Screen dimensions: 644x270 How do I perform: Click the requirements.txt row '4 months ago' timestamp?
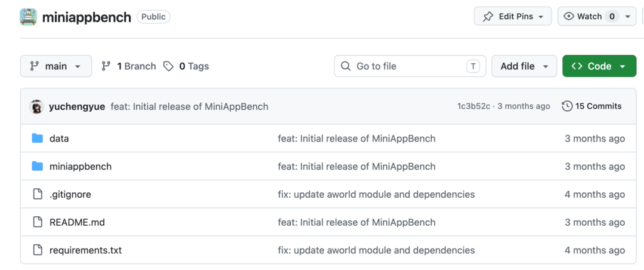click(595, 250)
